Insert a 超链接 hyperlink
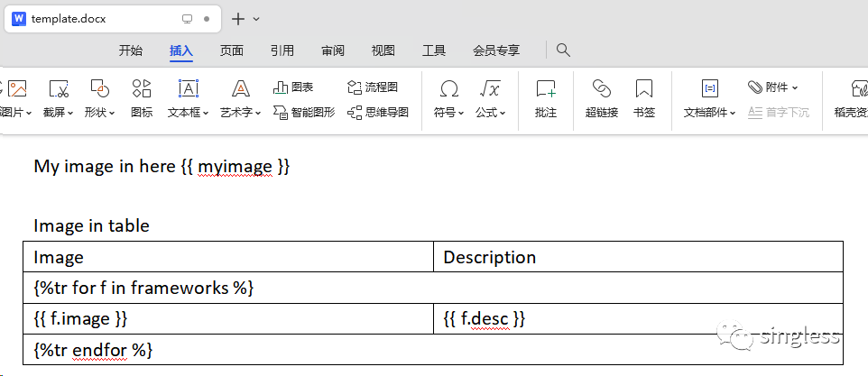868x376 pixels. tap(602, 98)
